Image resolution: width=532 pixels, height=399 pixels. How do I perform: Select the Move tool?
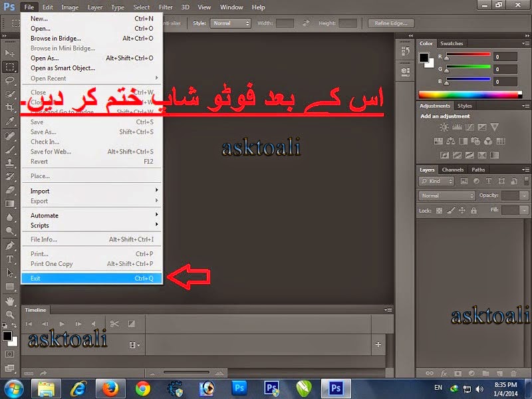point(10,53)
